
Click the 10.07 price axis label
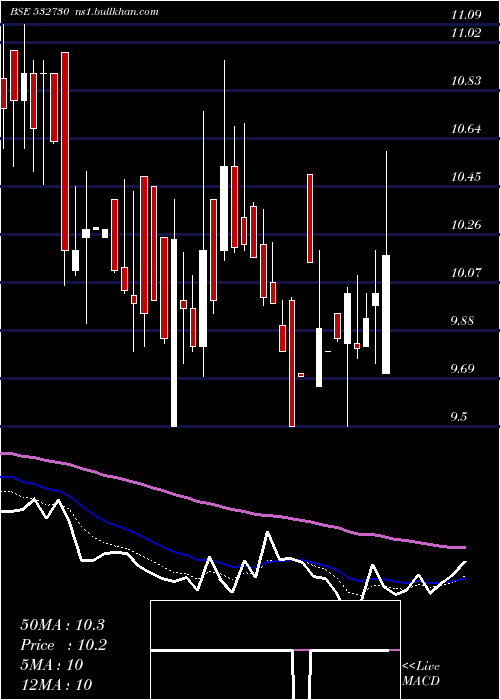click(x=466, y=273)
